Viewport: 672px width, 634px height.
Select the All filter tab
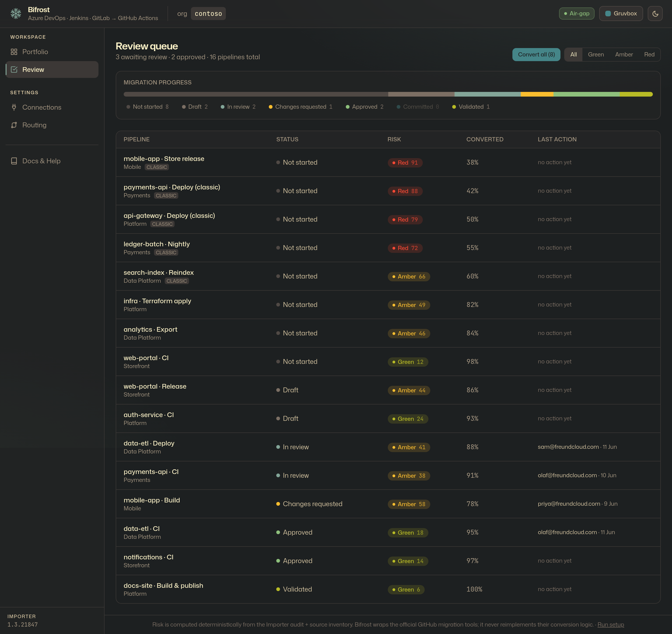click(x=573, y=54)
